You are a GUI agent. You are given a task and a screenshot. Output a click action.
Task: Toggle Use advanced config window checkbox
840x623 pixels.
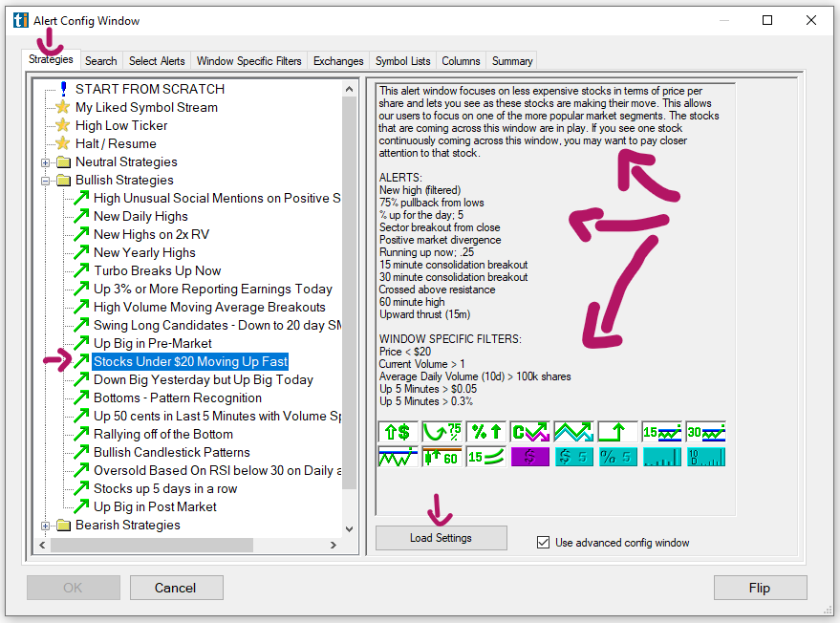point(543,542)
